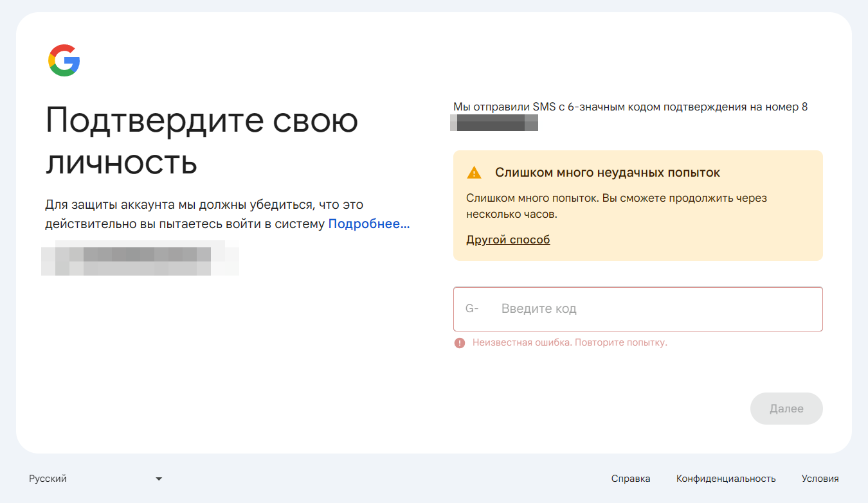This screenshot has height=503, width=868.
Task: Click the red error circle icon
Action: 459,343
